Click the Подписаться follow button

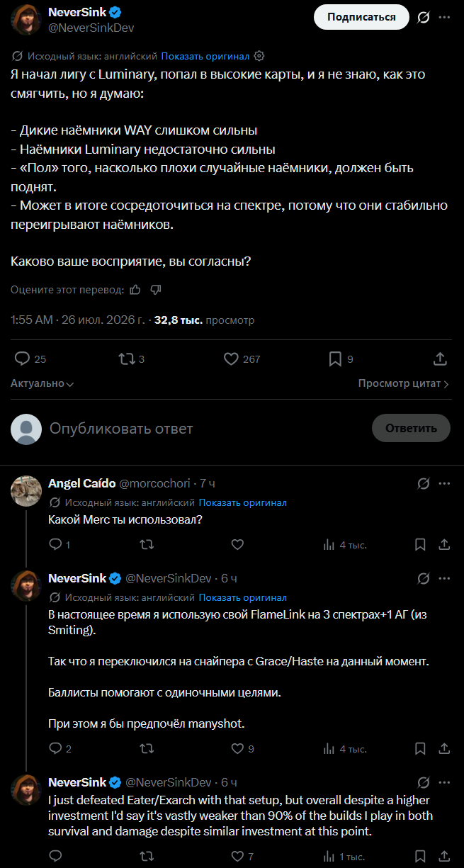(361, 17)
